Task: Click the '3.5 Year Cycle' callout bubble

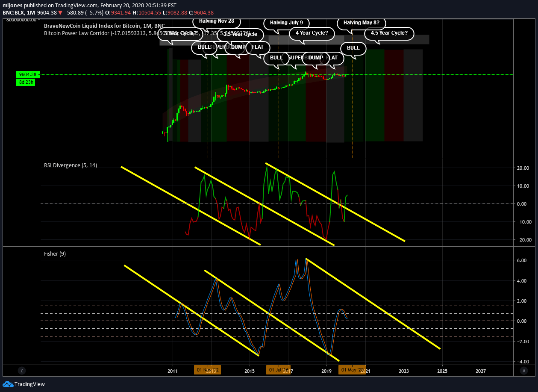Action: click(x=240, y=34)
